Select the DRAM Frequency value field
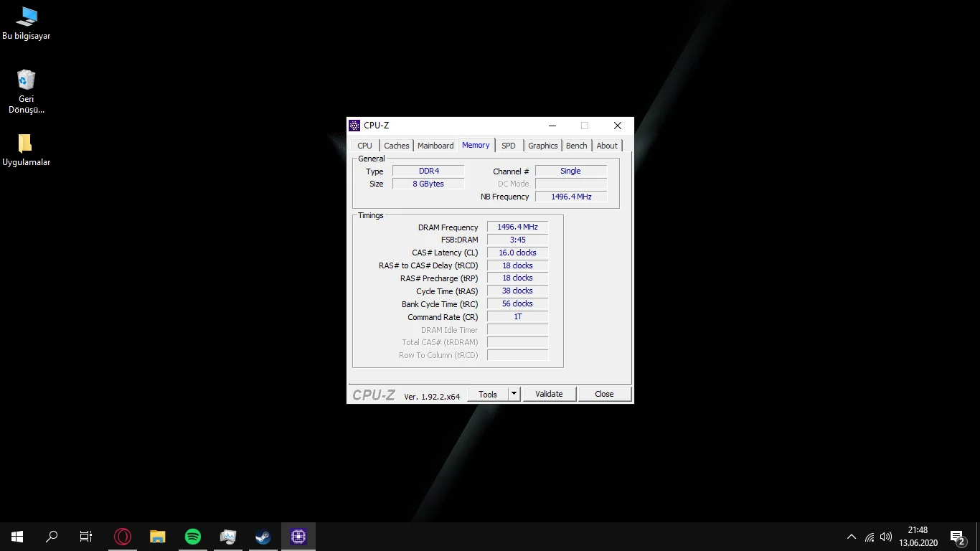The image size is (980, 551). [517, 226]
